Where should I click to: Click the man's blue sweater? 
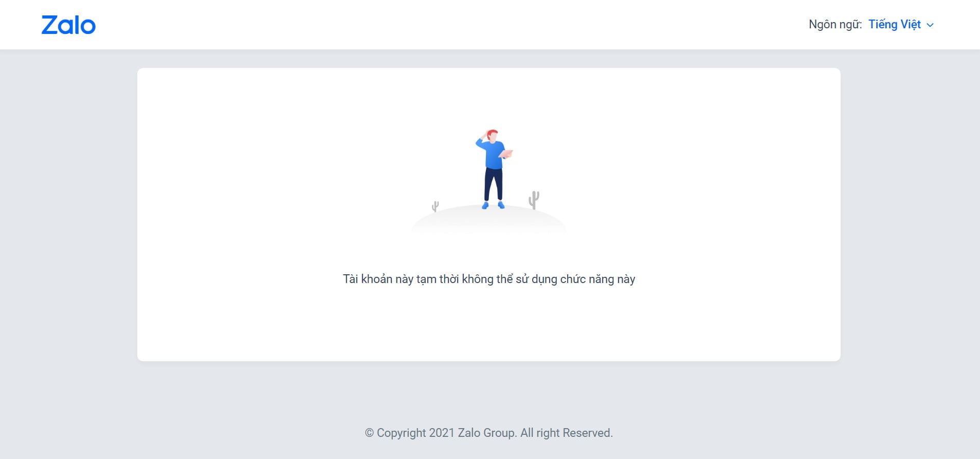pos(493,153)
